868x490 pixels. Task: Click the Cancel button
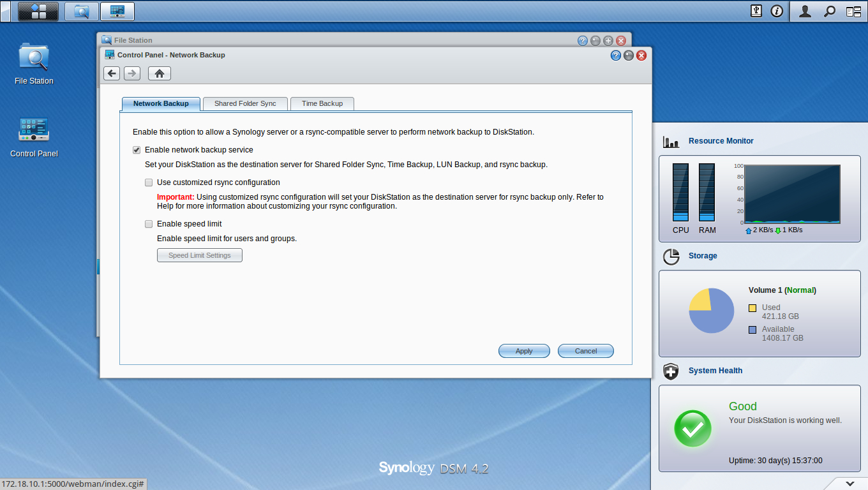(586, 351)
